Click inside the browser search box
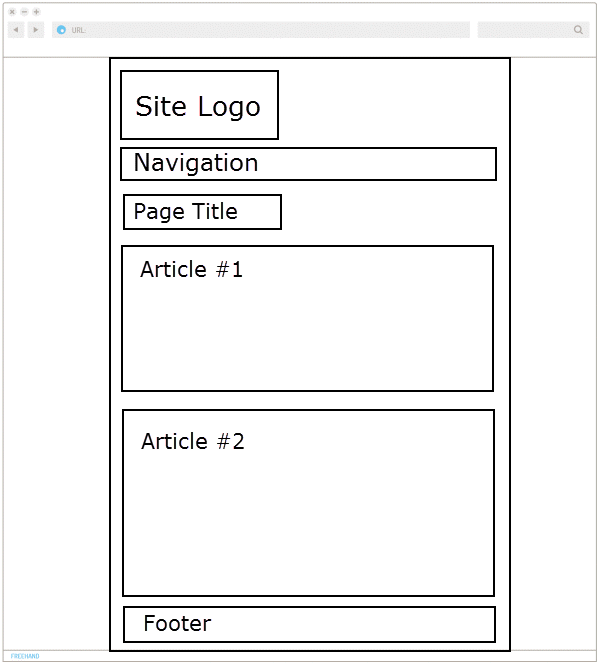 click(x=525, y=30)
